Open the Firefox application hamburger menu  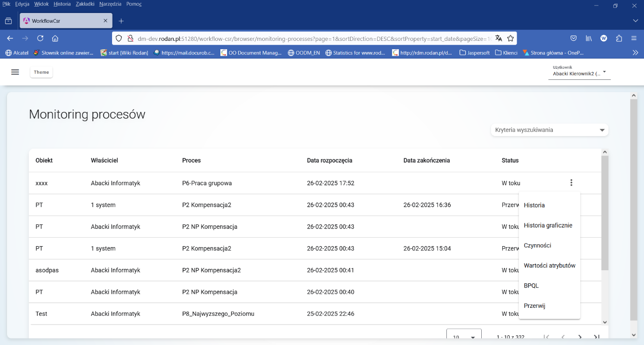[x=634, y=39]
